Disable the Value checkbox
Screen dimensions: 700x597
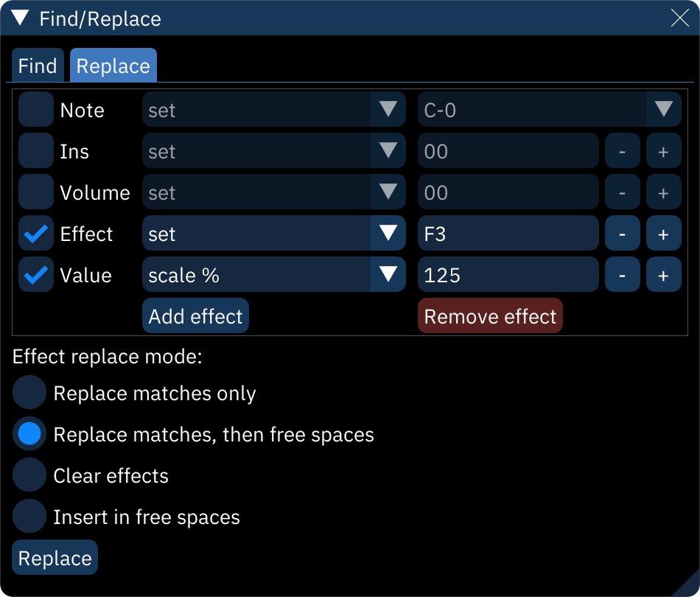[36, 274]
